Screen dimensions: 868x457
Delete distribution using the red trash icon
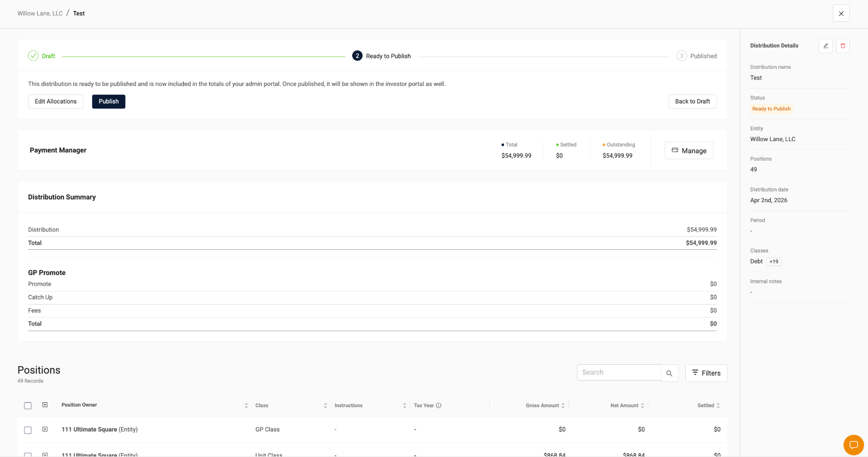point(843,46)
